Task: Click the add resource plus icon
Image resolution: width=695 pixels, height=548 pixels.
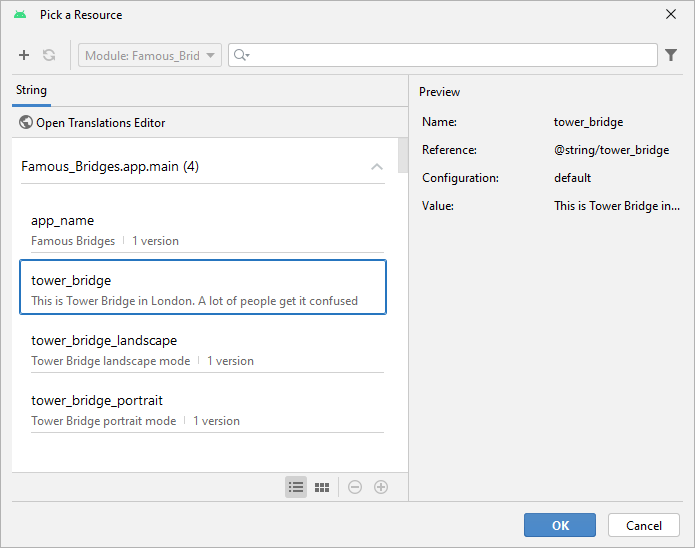Action: pos(24,56)
